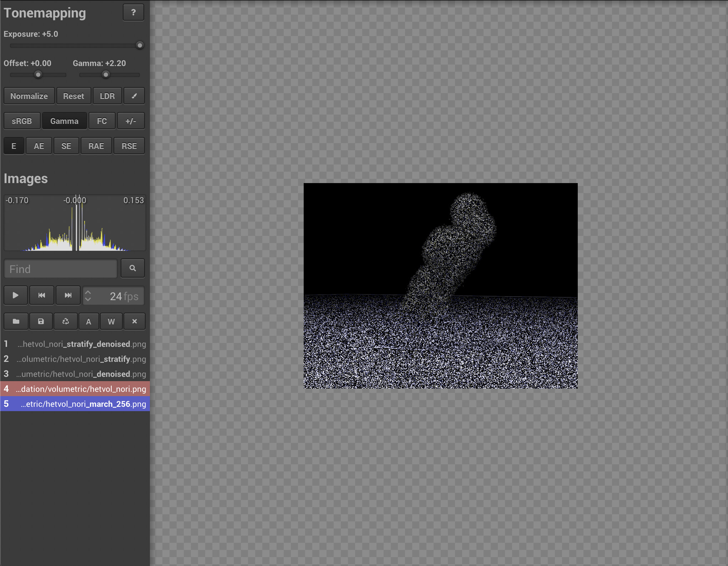The width and height of the screenshot is (728, 566).
Task: Click histogram minimum value -0.170
Action: [x=17, y=200]
